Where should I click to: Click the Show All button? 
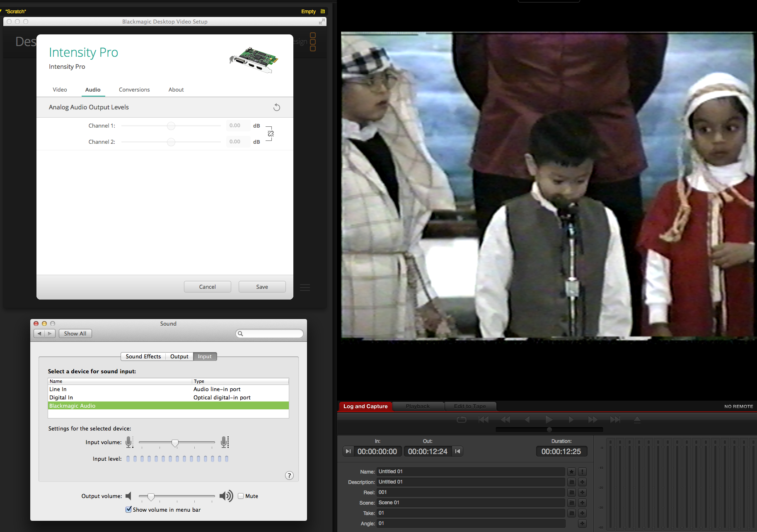75,334
